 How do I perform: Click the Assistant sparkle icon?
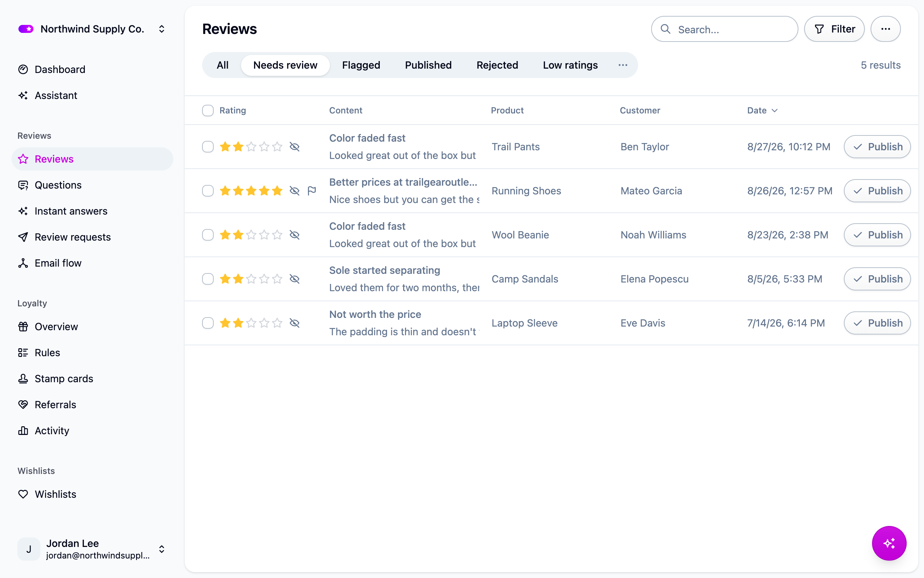point(23,95)
